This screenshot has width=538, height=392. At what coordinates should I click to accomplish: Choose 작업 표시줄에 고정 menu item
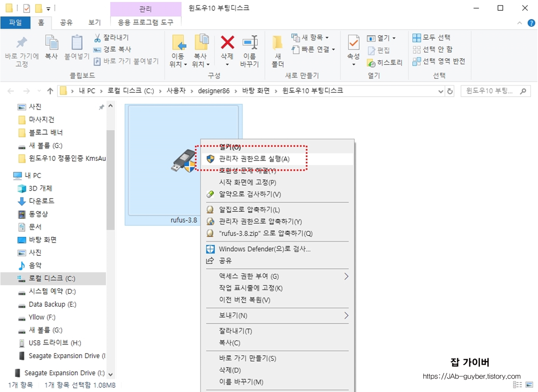tap(277, 288)
